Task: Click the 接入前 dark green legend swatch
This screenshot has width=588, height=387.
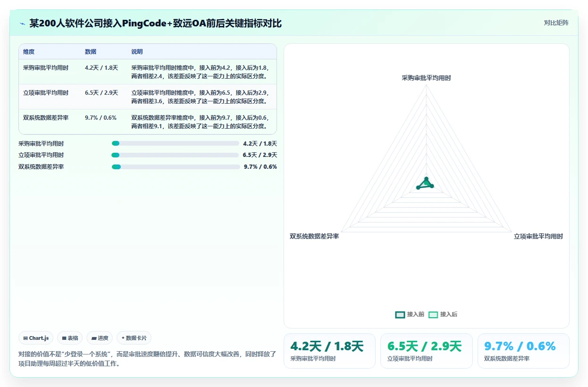Action: pos(400,314)
